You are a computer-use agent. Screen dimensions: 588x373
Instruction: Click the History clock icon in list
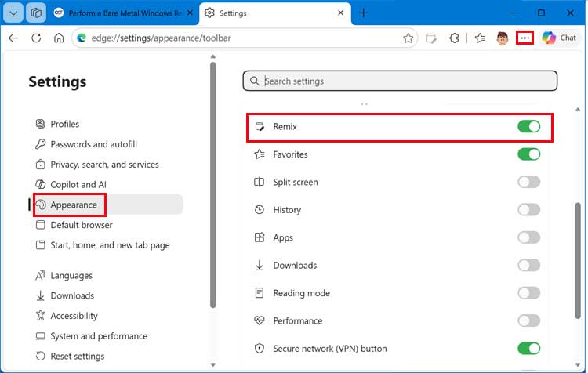[x=260, y=209]
